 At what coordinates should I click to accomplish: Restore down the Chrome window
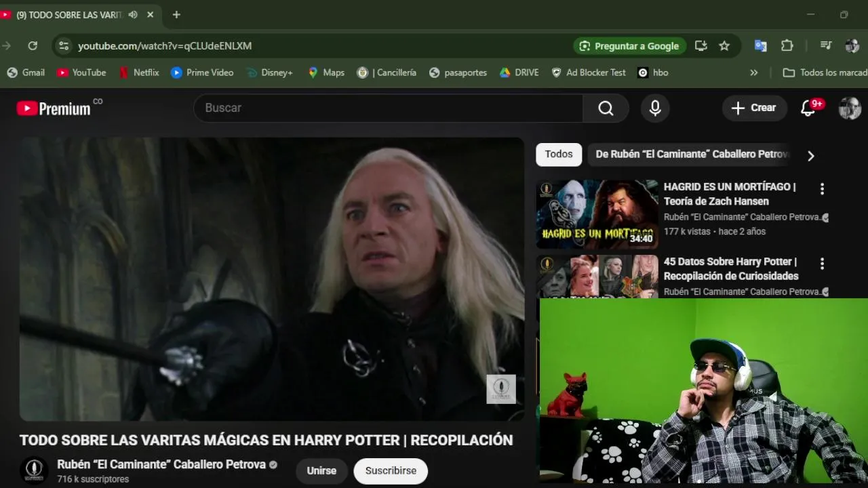click(844, 15)
